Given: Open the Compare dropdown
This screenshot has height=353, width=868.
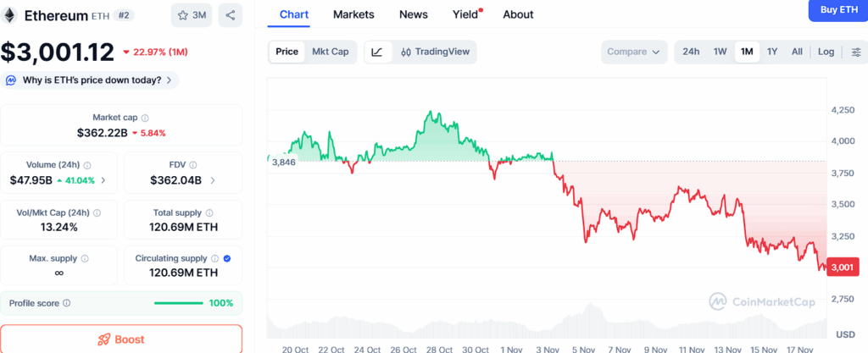Looking at the screenshot, I should (x=633, y=52).
